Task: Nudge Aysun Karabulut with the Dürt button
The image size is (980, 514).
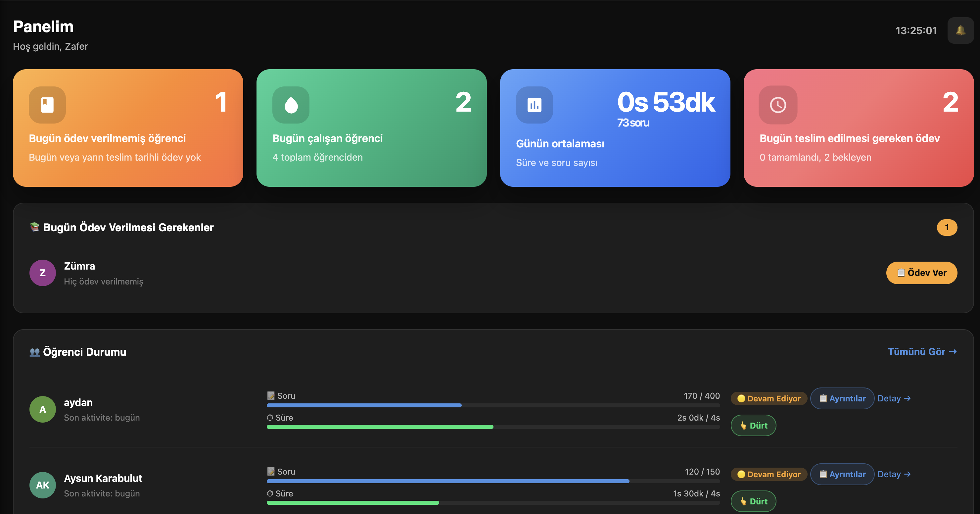Action: pos(753,501)
